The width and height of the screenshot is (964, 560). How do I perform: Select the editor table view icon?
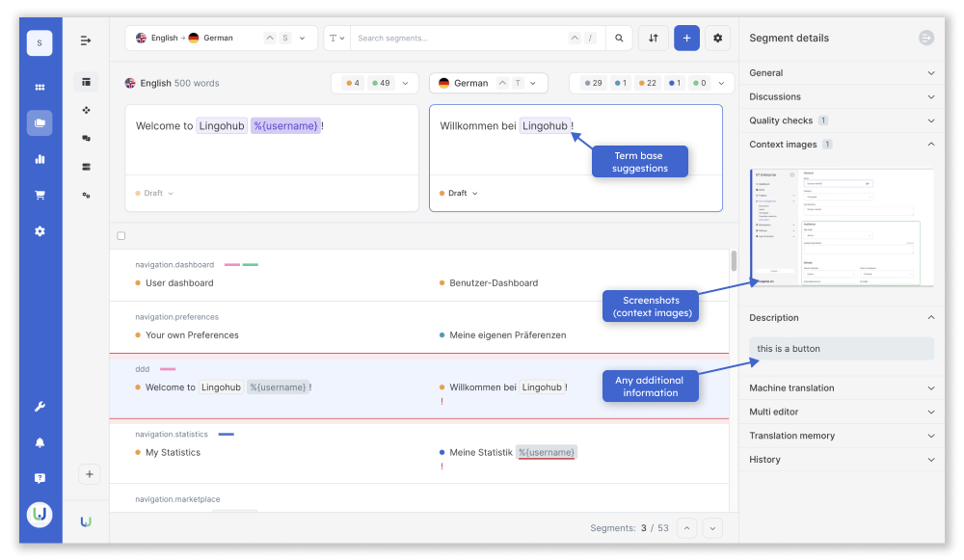(x=86, y=82)
